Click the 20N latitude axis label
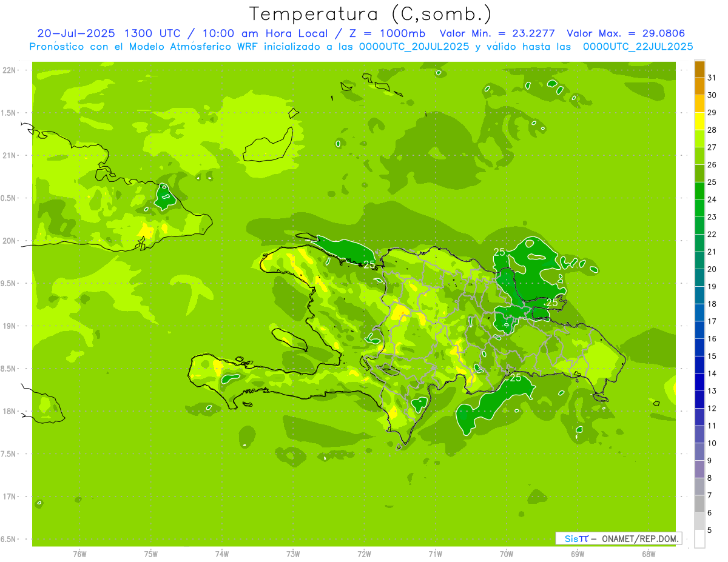 click(8, 241)
